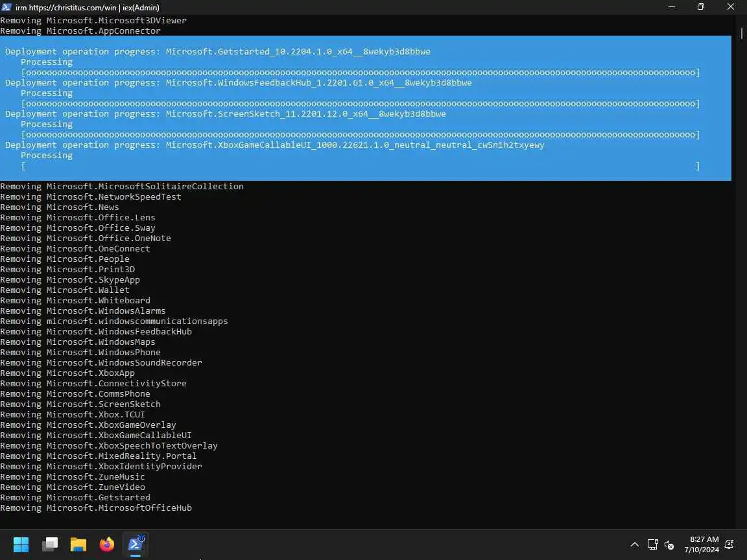
Task: Click 'Removing Microsoft.AppConnector' line
Action: [80, 31]
